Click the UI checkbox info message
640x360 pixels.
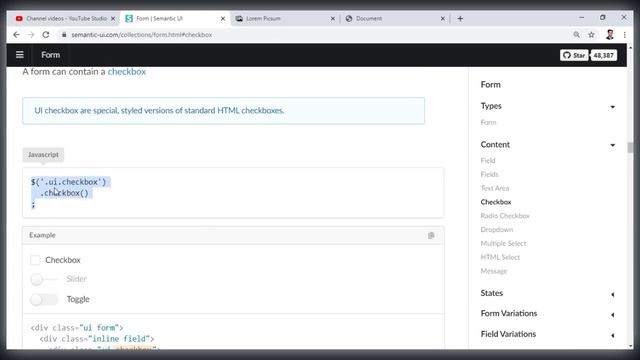tap(223, 111)
